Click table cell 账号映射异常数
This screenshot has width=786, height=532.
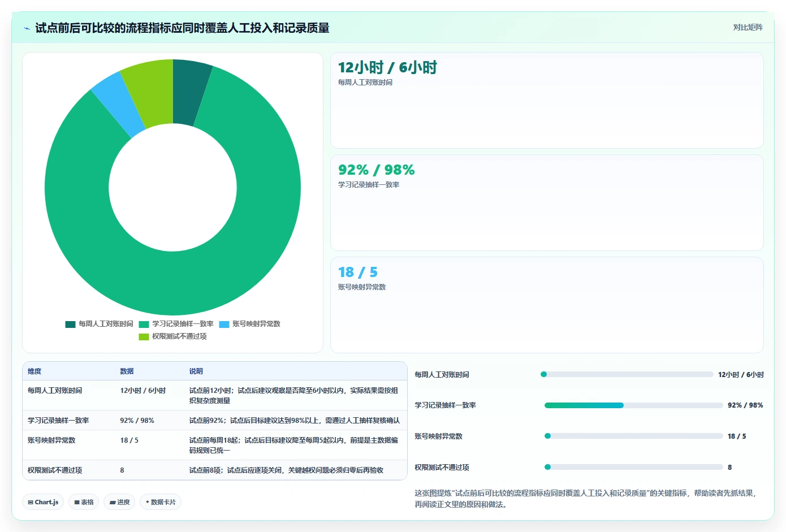(51, 440)
